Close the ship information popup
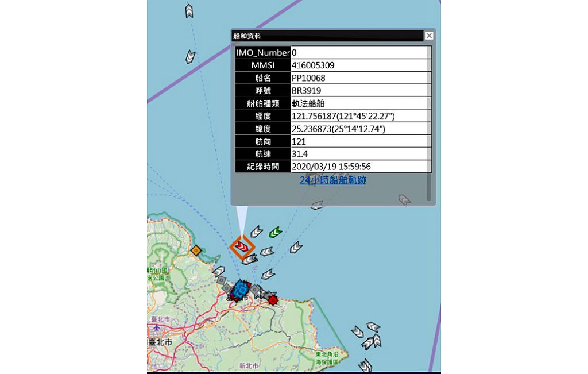This screenshot has width=588, height=374. [x=429, y=36]
